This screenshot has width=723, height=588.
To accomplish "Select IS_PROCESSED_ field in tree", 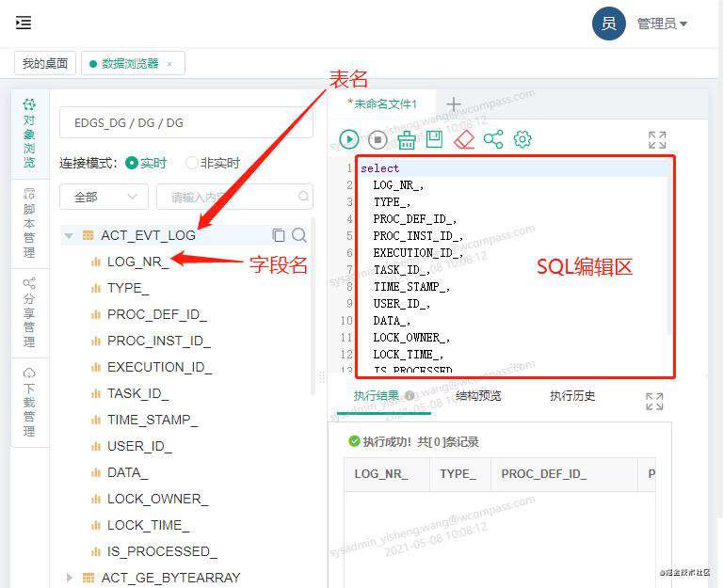I will click(x=162, y=551).
